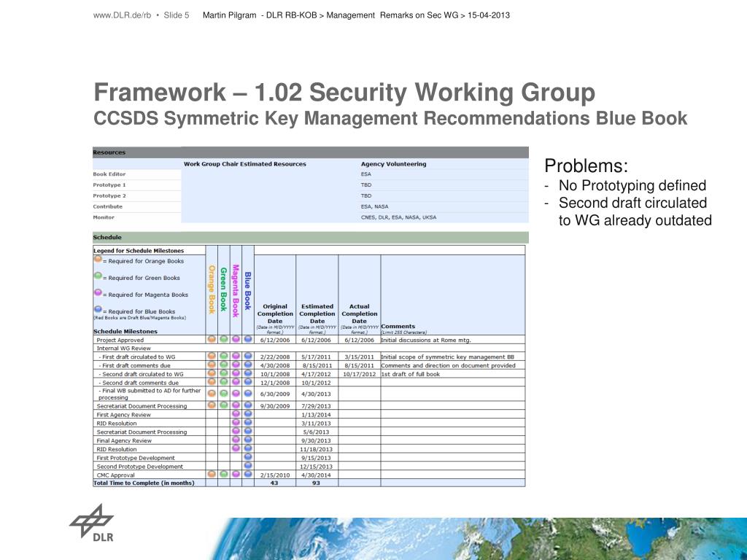The width and height of the screenshot is (747, 560).
Task: Click blue dot in First Prototype Development row
Action: click(248, 457)
